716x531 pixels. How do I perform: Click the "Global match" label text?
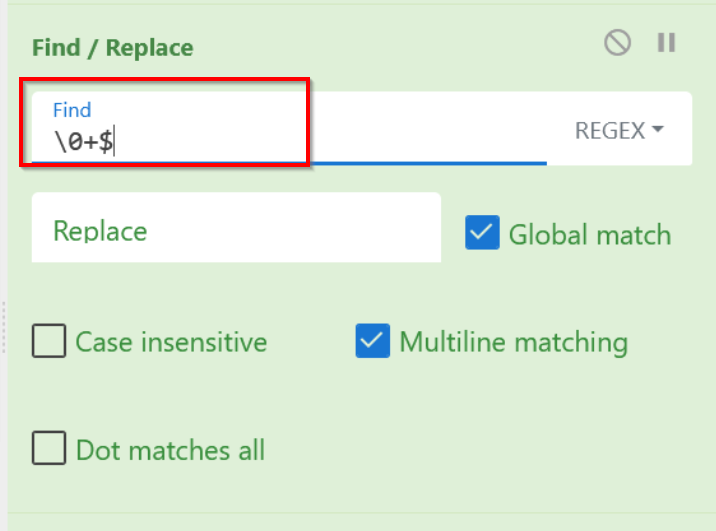[590, 235]
